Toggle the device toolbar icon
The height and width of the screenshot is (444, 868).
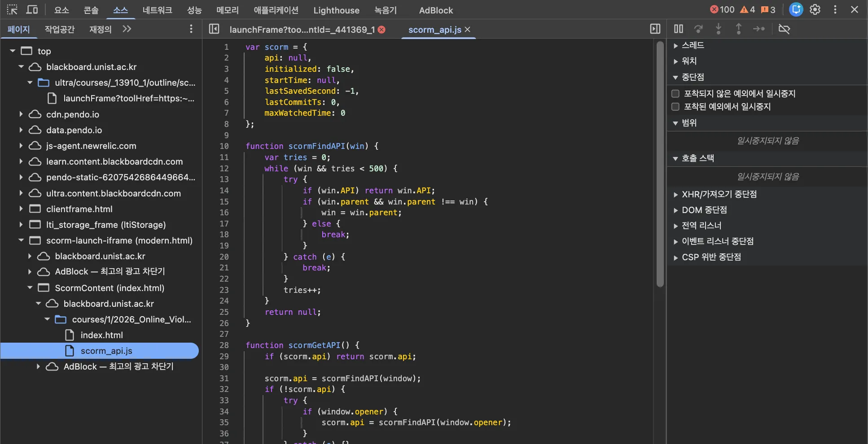pyautogui.click(x=32, y=9)
